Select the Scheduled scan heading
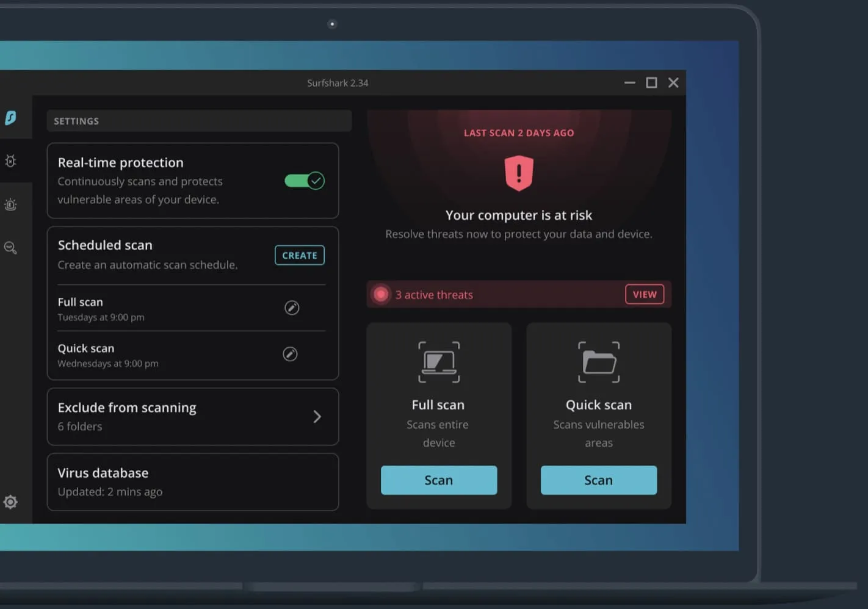The image size is (868, 609). coord(105,245)
